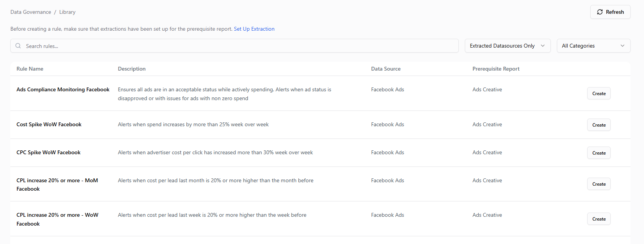Viewport: 644px width, 244px height.
Task: Create the CPL increase MoM Facebook rule
Action: pyautogui.click(x=598, y=184)
